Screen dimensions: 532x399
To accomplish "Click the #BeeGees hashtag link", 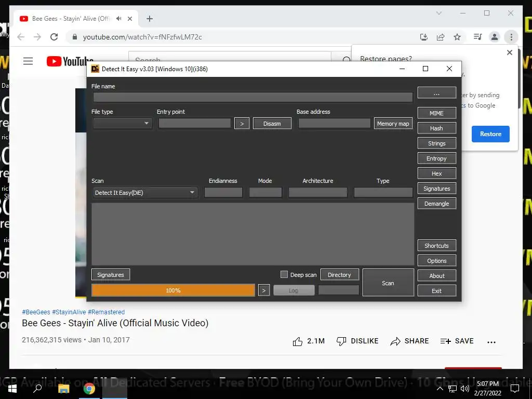I will coord(36,312).
